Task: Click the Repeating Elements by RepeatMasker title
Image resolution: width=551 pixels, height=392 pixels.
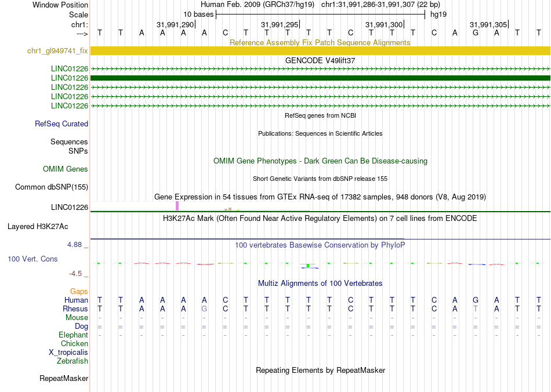Action: pyautogui.click(x=321, y=370)
